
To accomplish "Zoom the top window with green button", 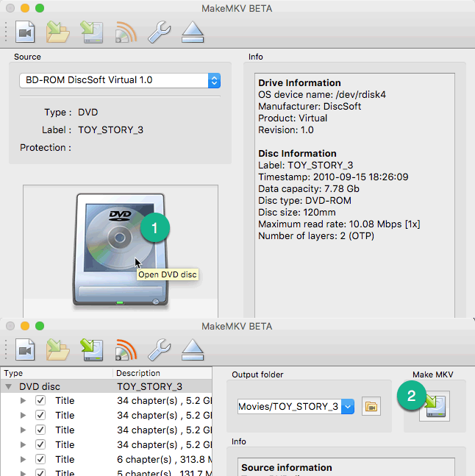I will [40, 8].
